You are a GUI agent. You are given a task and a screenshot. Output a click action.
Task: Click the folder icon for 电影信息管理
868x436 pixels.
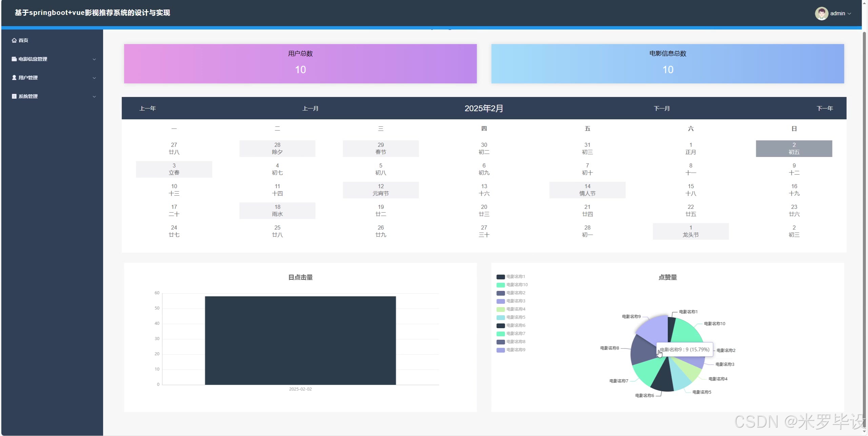pos(14,59)
